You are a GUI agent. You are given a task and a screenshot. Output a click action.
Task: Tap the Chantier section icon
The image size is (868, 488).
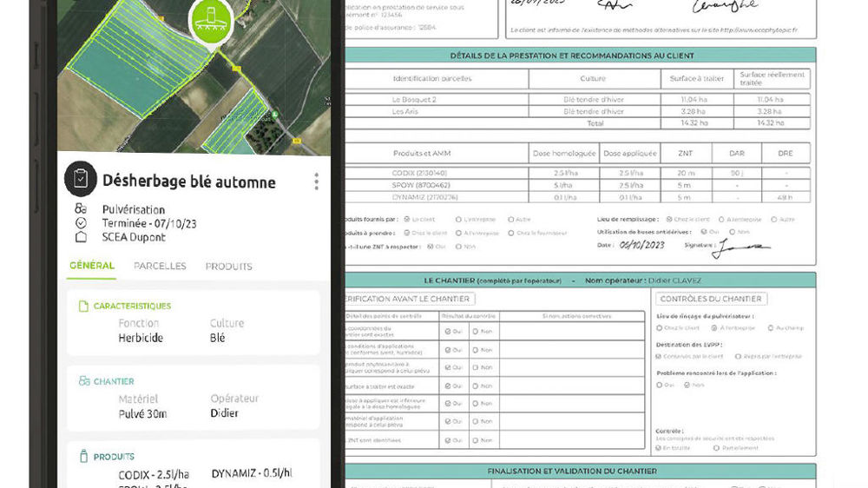84,381
